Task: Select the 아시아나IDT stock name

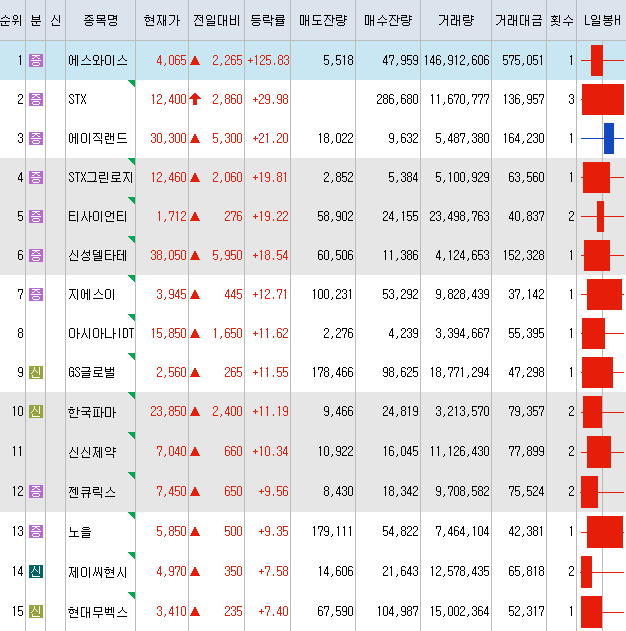Action: pyautogui.click(x=101, y=334)
